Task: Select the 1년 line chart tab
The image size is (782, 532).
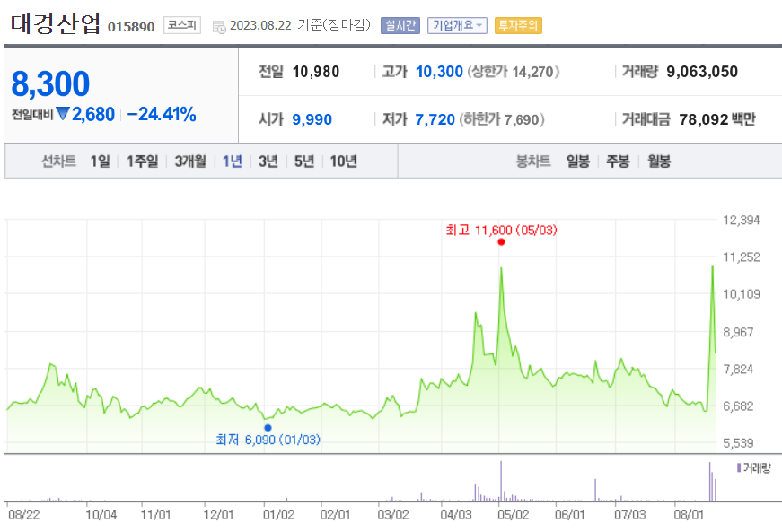Action: (x=232, y=161)
